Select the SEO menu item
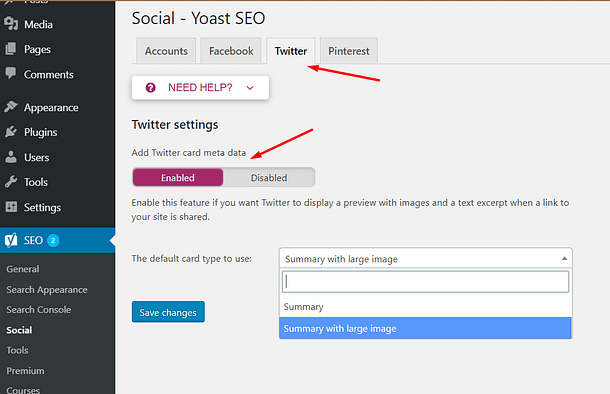The width and height of the screenshot is (610, 394). point(58,240)
